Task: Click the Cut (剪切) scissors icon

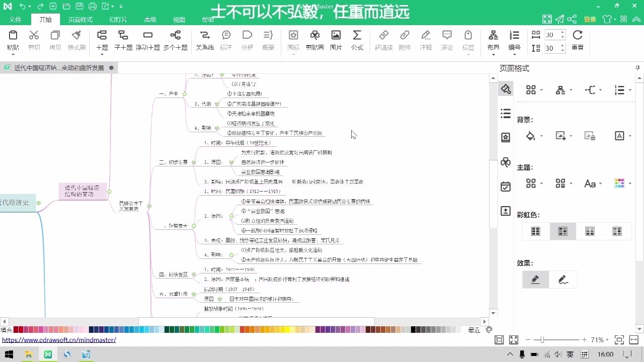Action: pyautogui.click(x=34, y=35)
